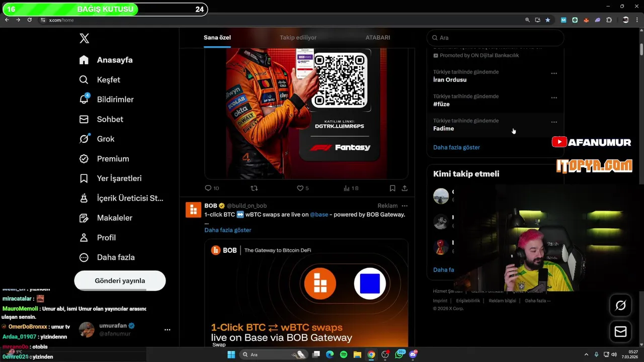Open Profil page
Viewport: 644px width, 362px height.
(x=98, y=237)
